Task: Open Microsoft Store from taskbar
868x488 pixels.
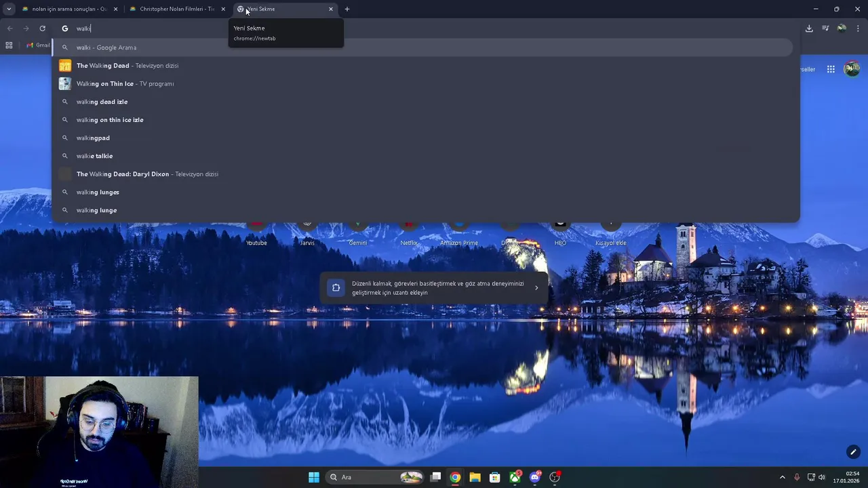Action: 495,477
